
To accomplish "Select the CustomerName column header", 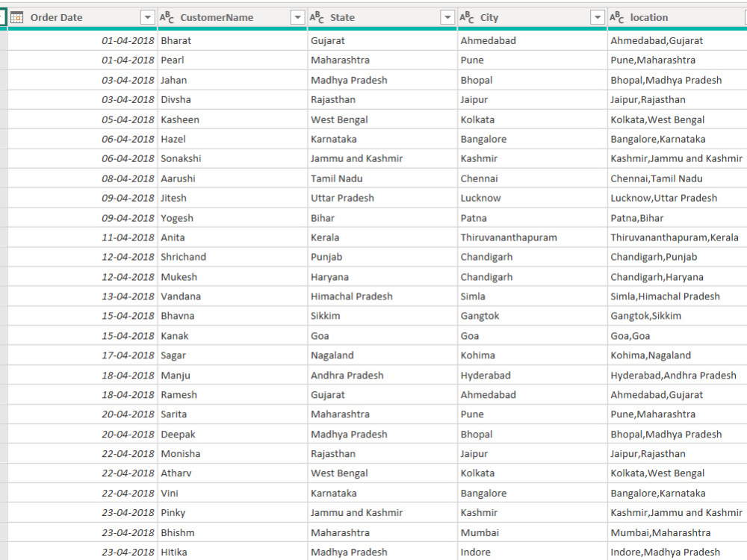I will pyautogui.click(x=232, y=18).
